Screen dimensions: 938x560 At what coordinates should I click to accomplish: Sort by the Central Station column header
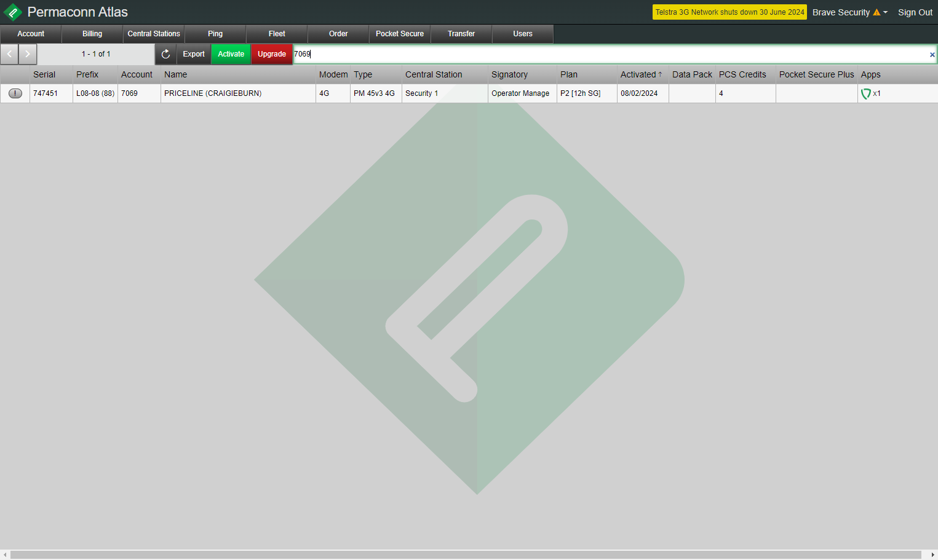(x=445, y=74)
